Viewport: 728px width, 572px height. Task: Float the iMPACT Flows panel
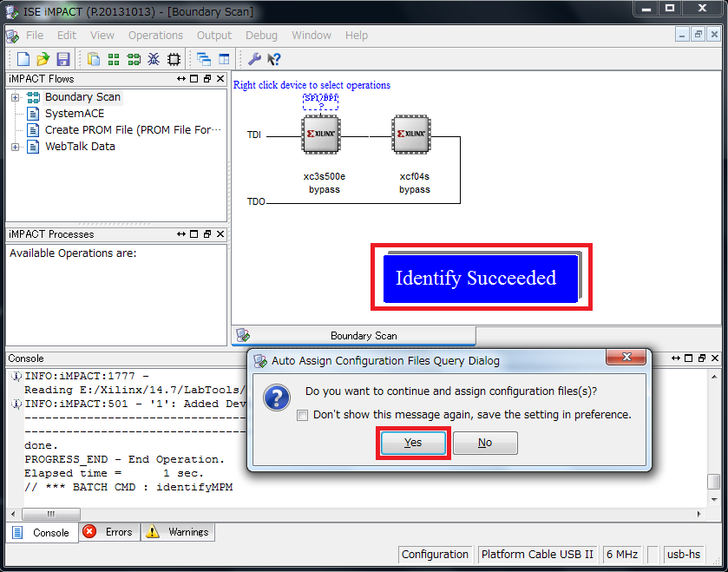pos(207,79)
